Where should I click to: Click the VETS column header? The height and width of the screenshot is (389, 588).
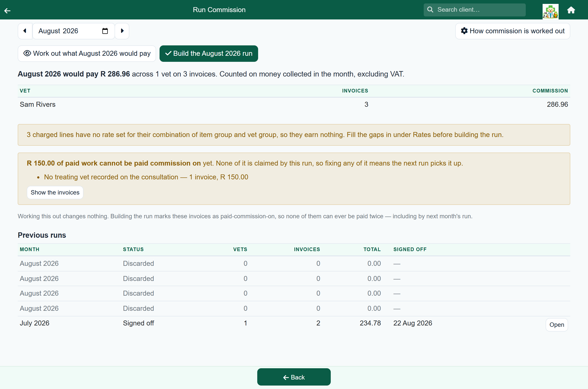pyautogui.click(x=240, y=249)
